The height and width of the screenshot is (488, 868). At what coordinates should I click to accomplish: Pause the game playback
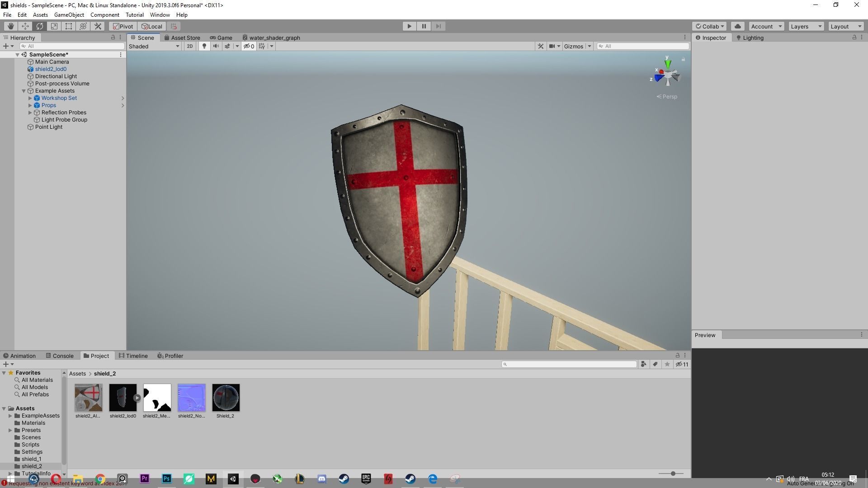coord(424,26)
